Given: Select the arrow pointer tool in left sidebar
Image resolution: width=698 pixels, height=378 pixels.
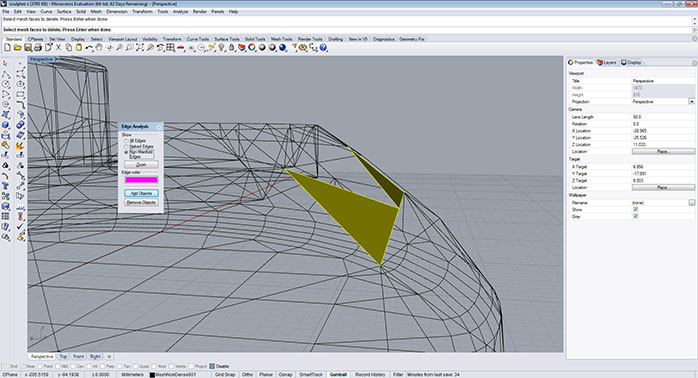Looking at the screenshot, I should [x=5, y=64].
